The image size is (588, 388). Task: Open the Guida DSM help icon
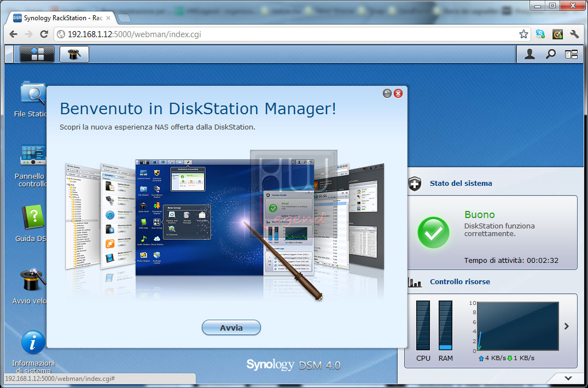tap(33, 224)
